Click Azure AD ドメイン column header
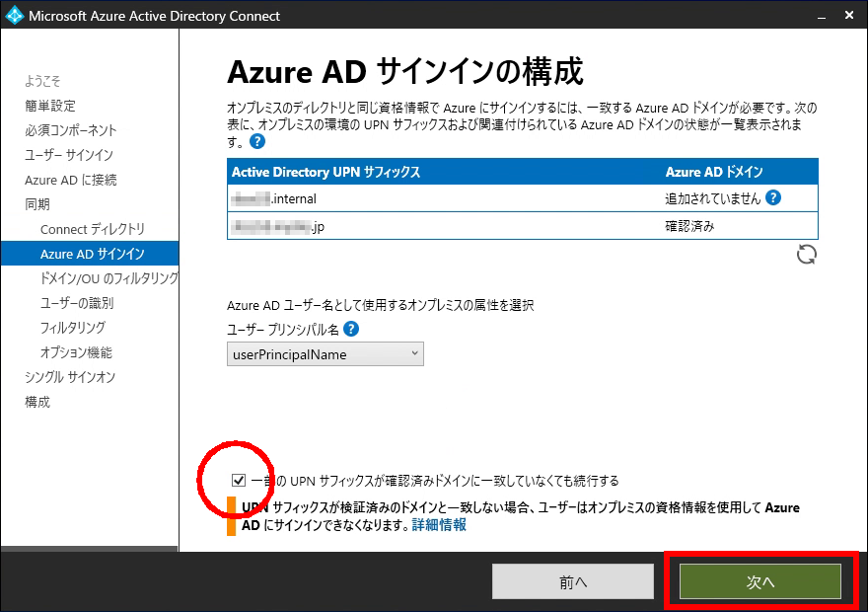The image size is (868, 612). (x=714, y=172)
